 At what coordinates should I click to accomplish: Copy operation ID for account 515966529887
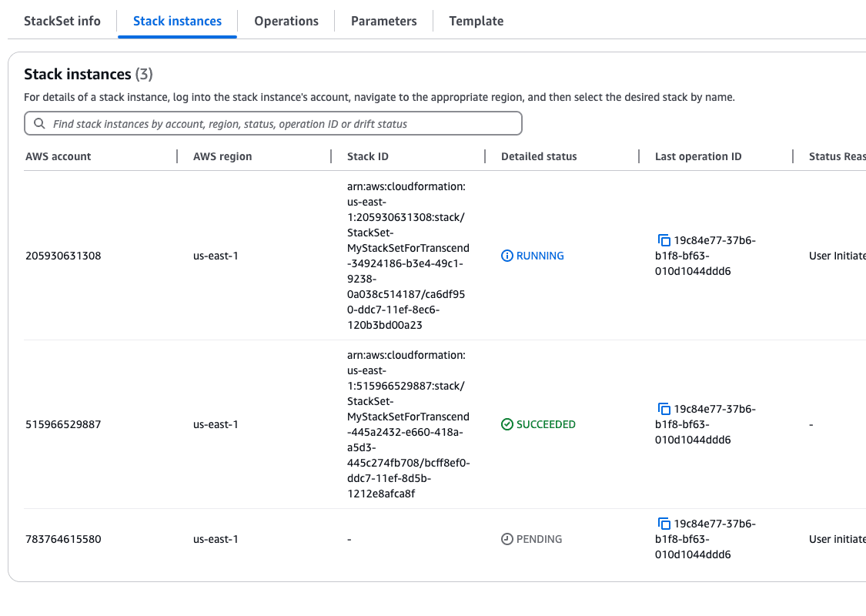663,409
